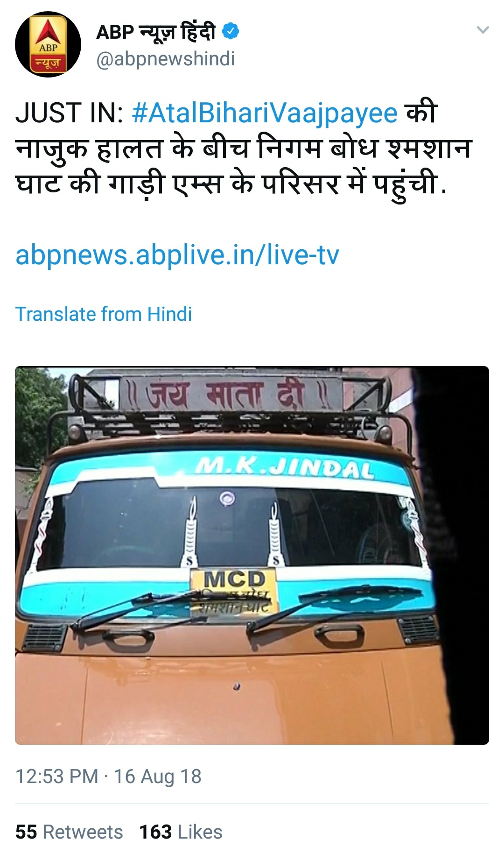Image resolution: width=504 pixels, height=854 pixels.
Task: Expand the tweet options chevron
Action: 483,30
